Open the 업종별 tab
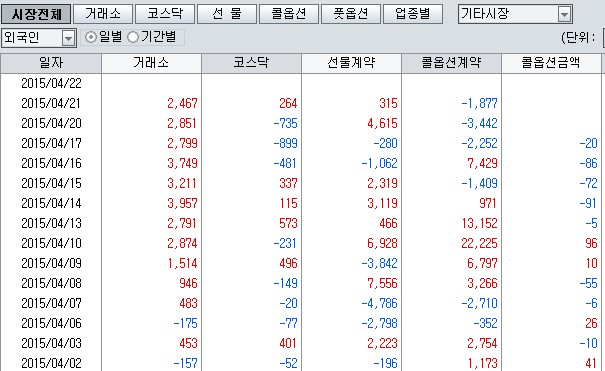The image size is (605, 371). point(413,14)
